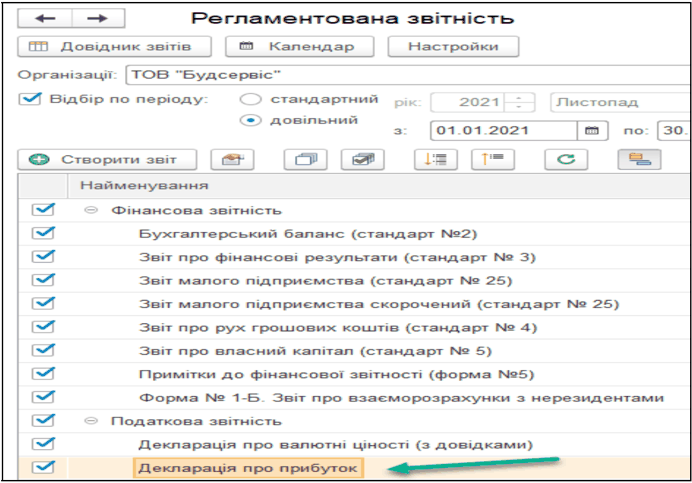Click the green refresh icon
This screenshot has height=483, width=692.
tap(566, 159)
